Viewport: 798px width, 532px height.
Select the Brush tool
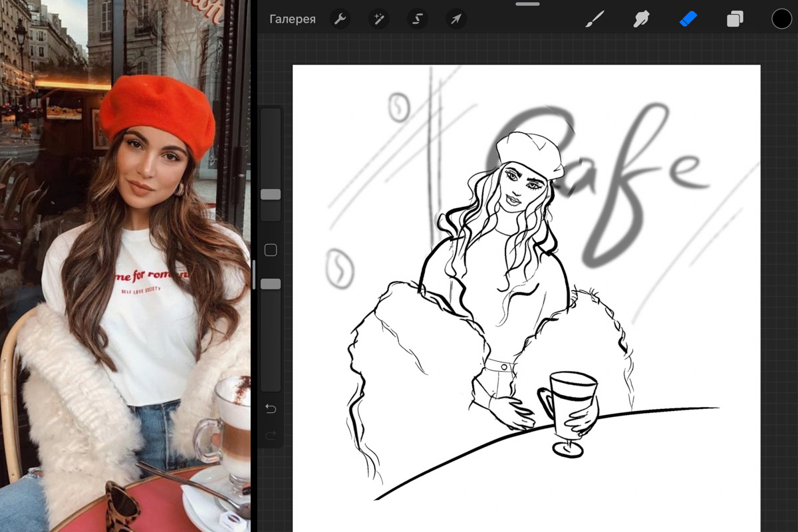click(592, 19)
